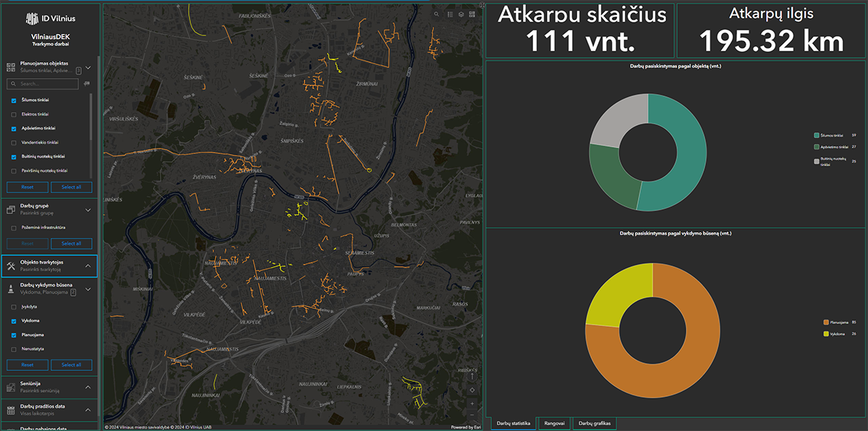The width and height of the screenshot is (868, 431).
Task: Click the Darbų vykdymo būsena cone icon
Action: (x=11, y=289)
